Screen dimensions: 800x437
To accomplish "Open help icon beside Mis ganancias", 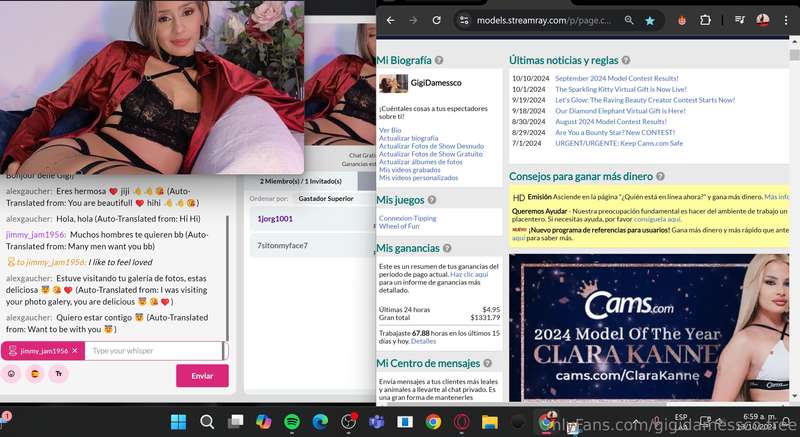I will 447,248.
